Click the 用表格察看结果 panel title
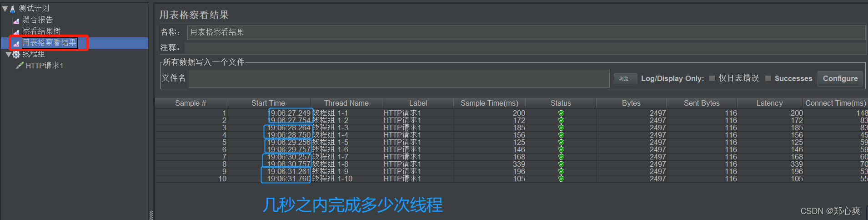This screenshot has width=868, height=220. click(194, 15)
